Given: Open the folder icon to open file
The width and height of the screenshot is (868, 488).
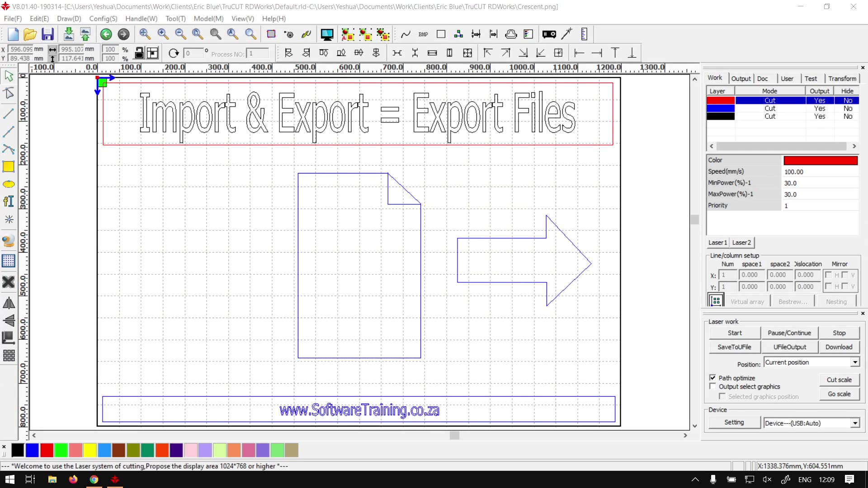Looking at the screenshot, I should 30,34.
